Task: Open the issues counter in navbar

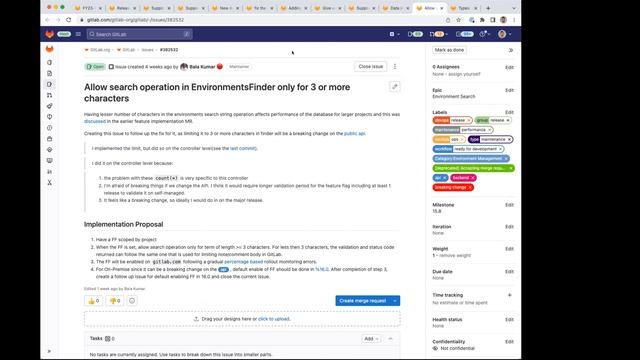Action: click(415, 34)
